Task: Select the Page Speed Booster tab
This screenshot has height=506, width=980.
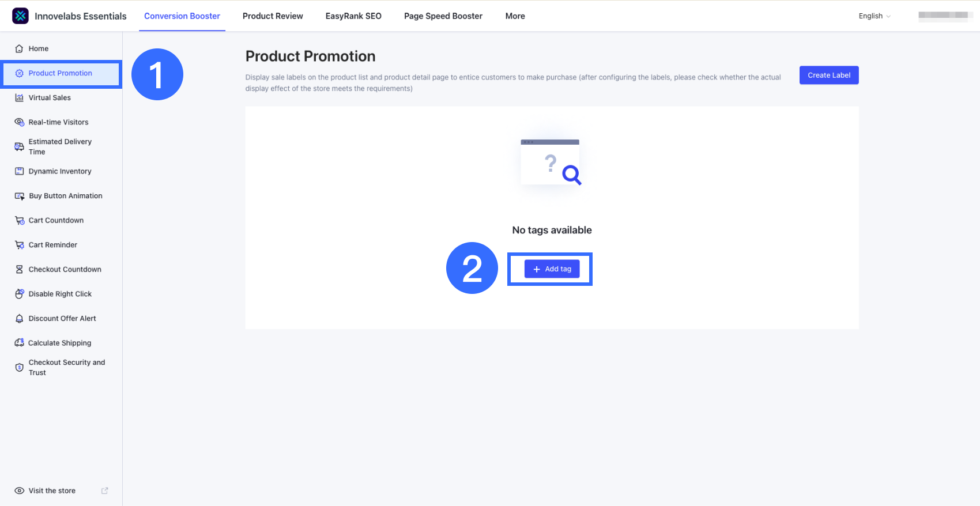Action: [443, 16]
